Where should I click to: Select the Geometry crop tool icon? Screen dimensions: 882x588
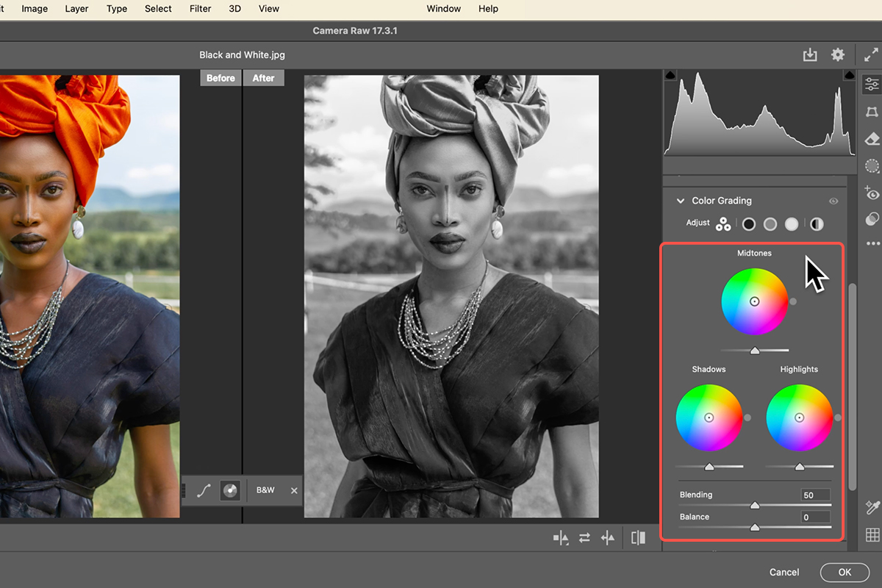(872, 112)
